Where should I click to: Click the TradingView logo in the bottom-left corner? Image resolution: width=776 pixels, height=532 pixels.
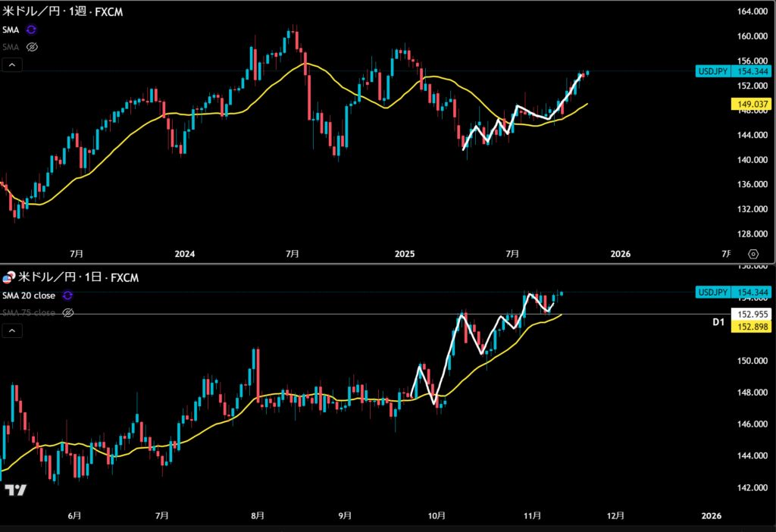(15, 490)
